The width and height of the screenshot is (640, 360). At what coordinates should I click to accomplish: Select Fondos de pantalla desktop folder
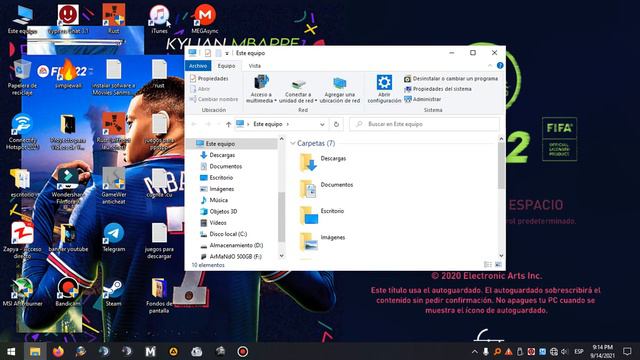tap(159, 296)
